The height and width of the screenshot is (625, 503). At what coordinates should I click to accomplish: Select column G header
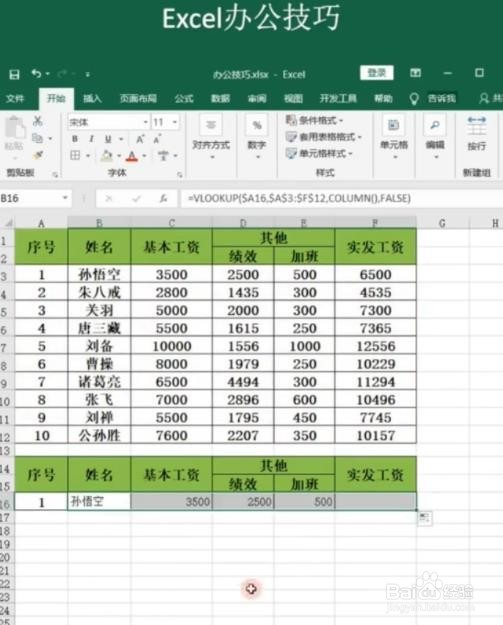click(442, 223)
